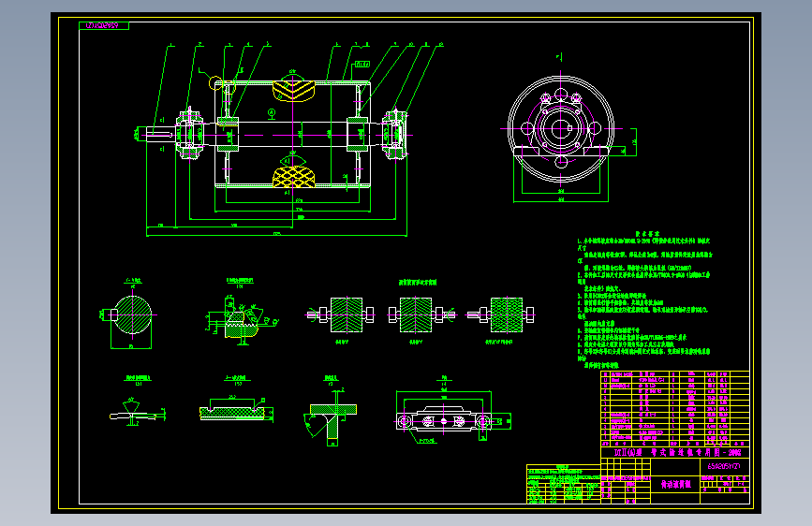
Task: Click the overall length dimension below main view
Action: tap(276, 235)
